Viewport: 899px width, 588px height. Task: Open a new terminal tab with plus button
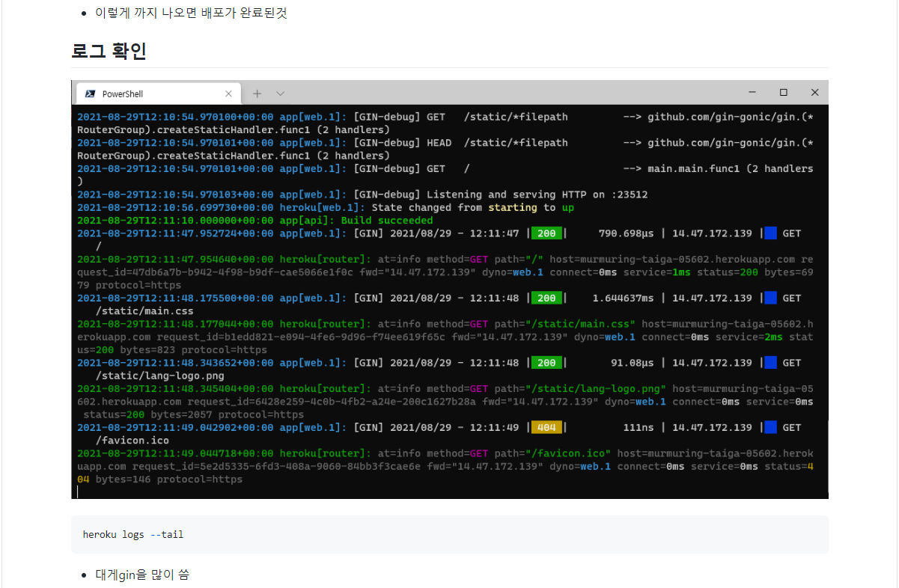click(x=257, y=94)
